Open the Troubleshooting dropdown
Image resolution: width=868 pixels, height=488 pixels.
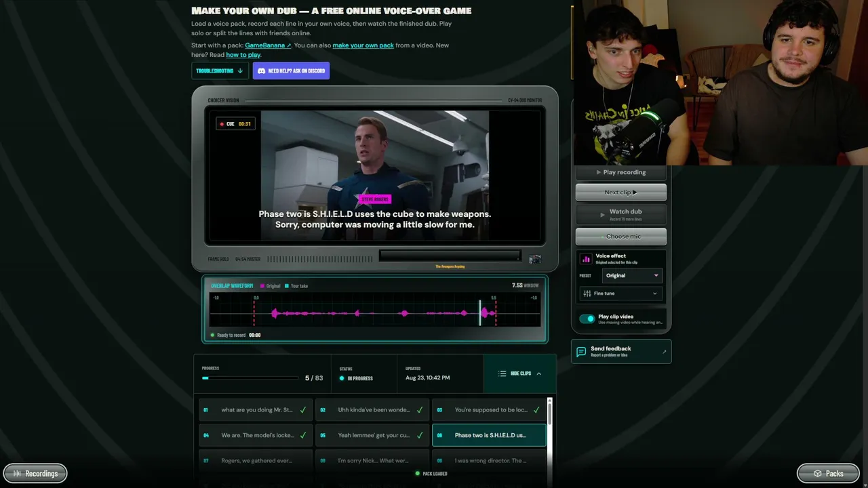[220, 70]
